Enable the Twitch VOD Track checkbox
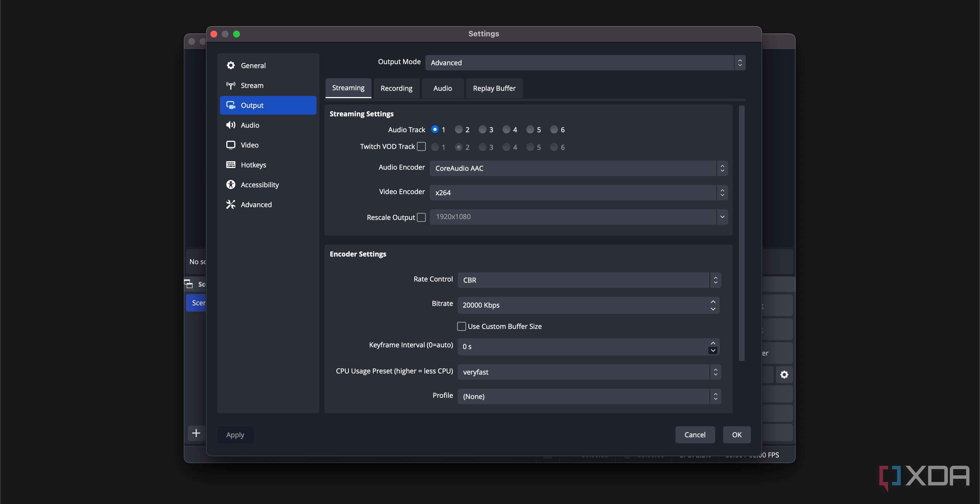This screenshot has height=504, width=980. [x=421, y=146]
